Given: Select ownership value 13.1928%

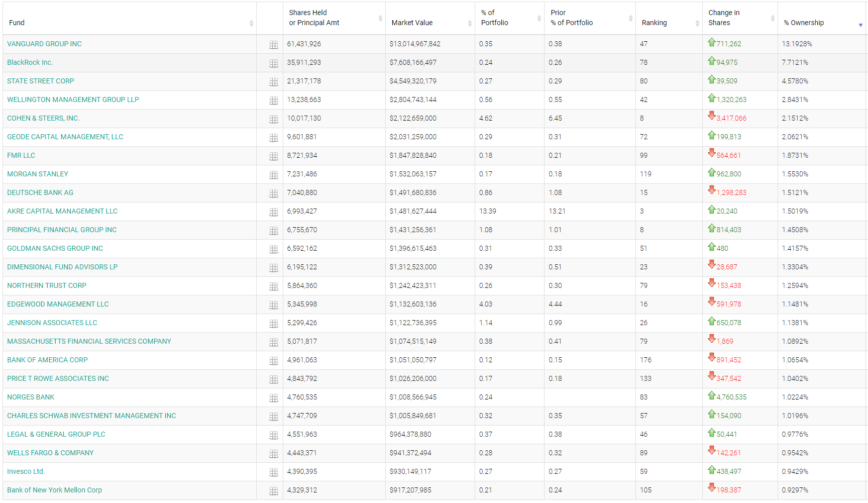Looking at the screenshot, I should (797, 44).
